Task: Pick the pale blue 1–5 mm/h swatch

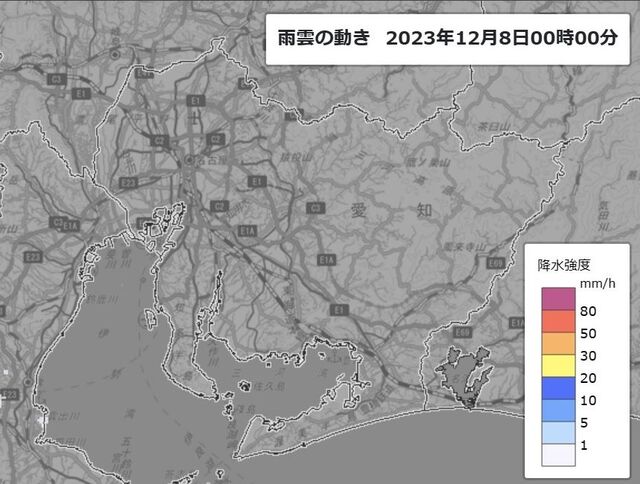Action: (558, 433)
